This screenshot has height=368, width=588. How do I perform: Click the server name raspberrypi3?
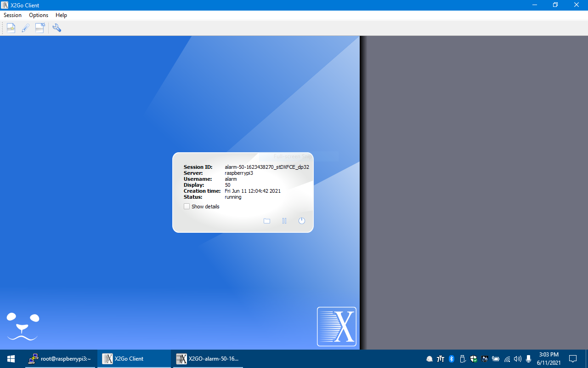click(239, 173)
